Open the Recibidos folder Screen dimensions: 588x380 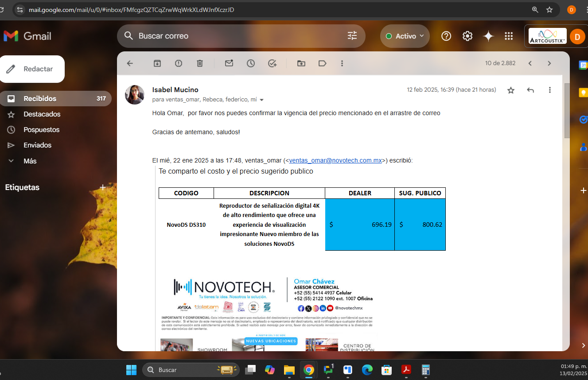click(x=55, y=98)
